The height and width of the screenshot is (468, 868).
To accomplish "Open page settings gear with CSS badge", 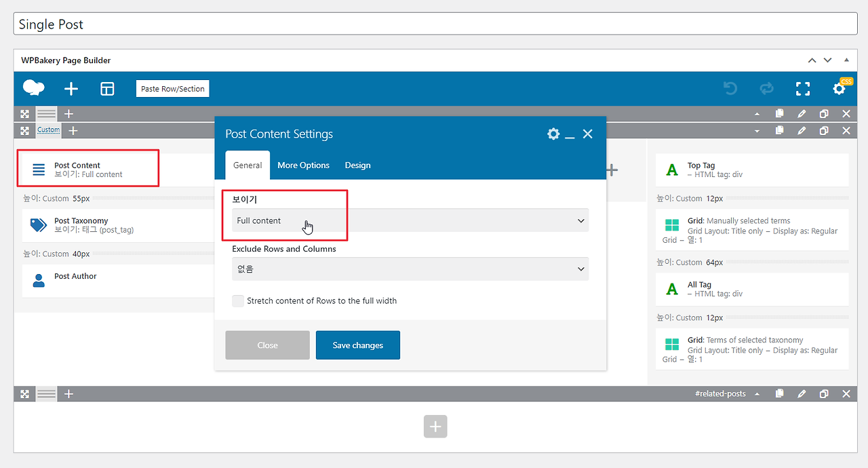I will click(x=840, y=88).
